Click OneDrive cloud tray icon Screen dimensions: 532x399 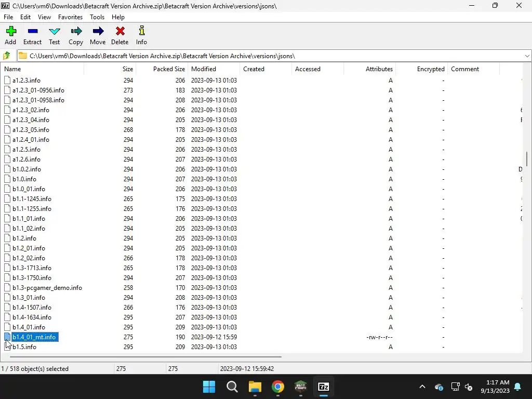[x=438, y=387]
